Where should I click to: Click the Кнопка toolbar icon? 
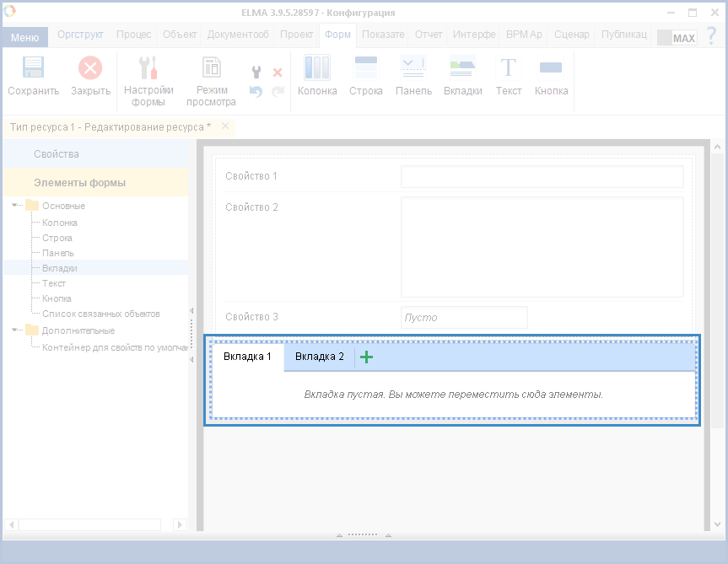click(551, 69)
